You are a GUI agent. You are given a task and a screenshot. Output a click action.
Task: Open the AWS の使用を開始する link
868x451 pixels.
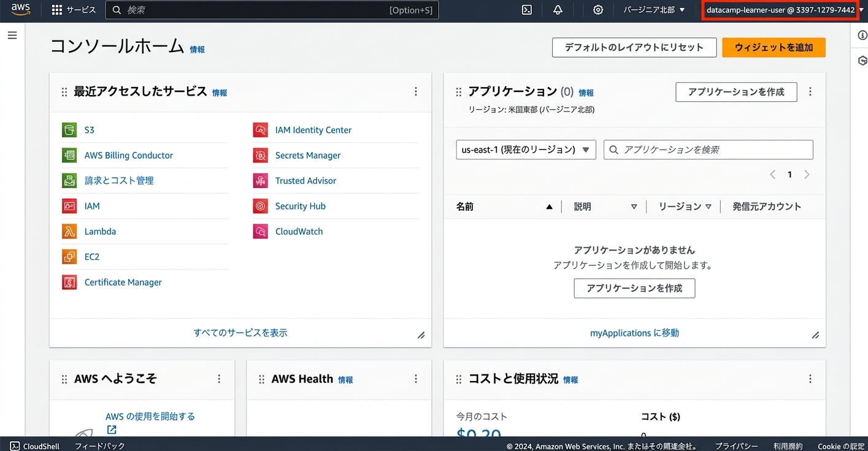[150, 416]
